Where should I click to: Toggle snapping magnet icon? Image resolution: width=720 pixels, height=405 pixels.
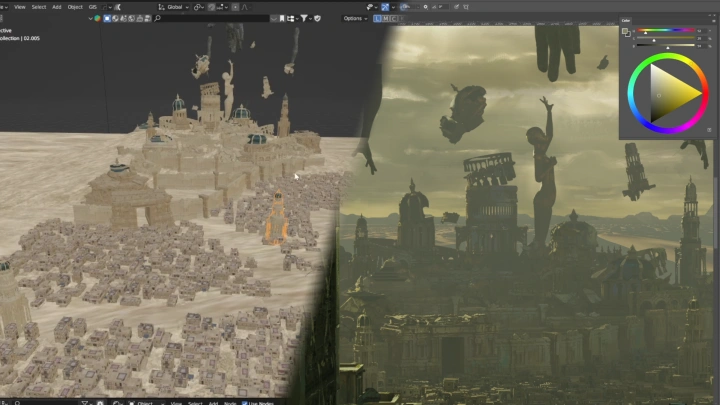211,7
